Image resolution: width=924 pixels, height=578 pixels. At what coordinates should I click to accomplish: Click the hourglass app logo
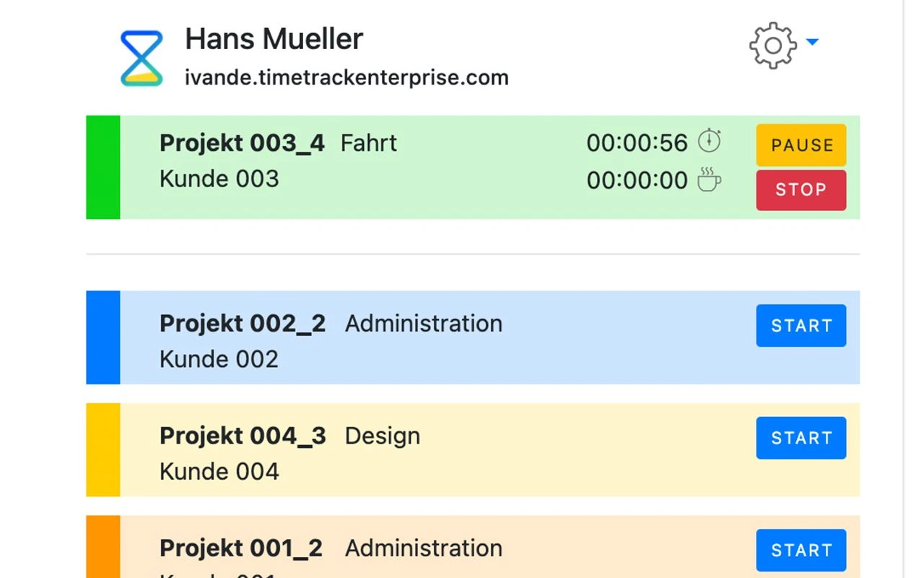click(x=141, y=58)
